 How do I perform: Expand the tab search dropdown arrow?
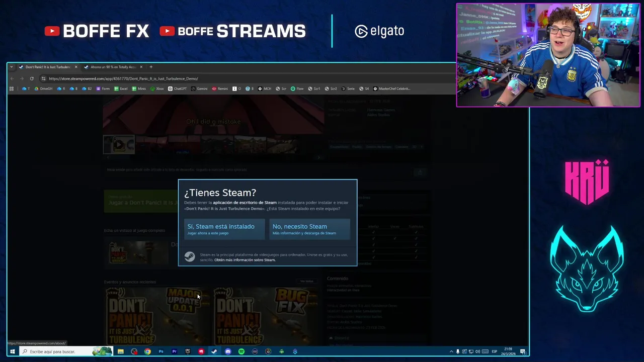click(11, 67)
